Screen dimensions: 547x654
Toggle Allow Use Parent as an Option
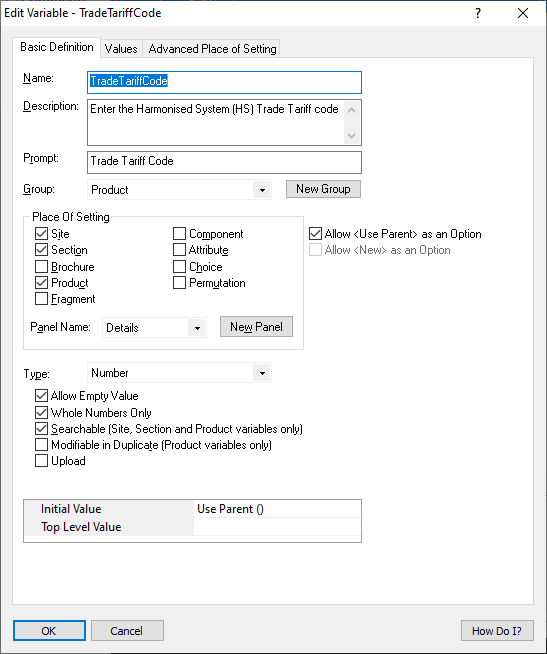[x=315, y=234]
